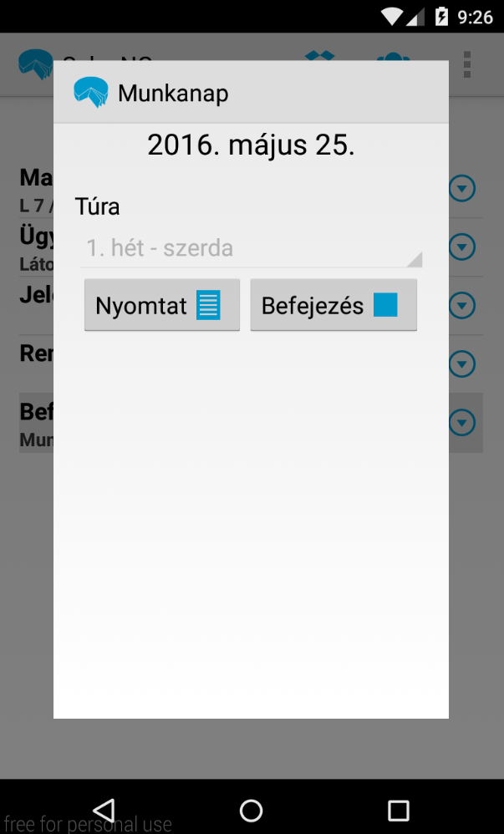Tap the Dropbox icon in the top toolbar
Viewport: 504px width, 834px height.
pyautogui.click(x=319, y=55)
